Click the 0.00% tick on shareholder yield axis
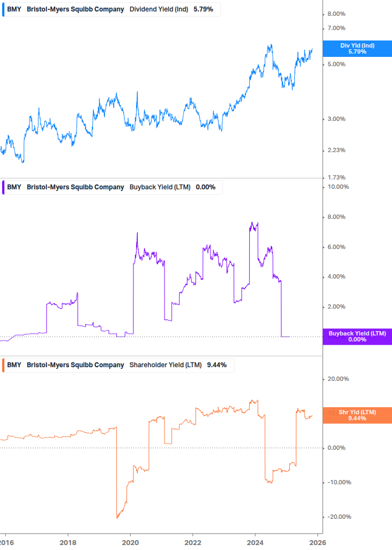Viewport: 392px width, 550px height. [x=336, y=448]
